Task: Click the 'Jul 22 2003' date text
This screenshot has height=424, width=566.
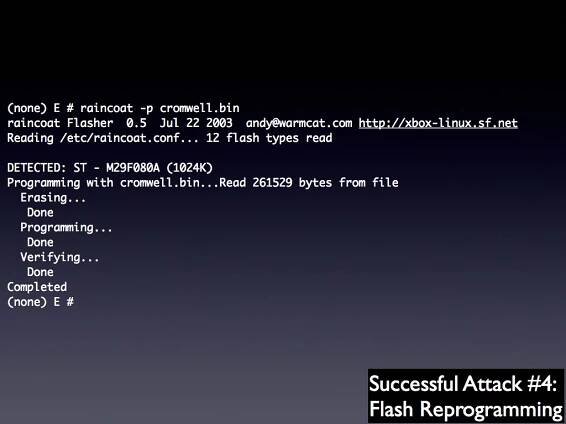Action: [196, 123]
